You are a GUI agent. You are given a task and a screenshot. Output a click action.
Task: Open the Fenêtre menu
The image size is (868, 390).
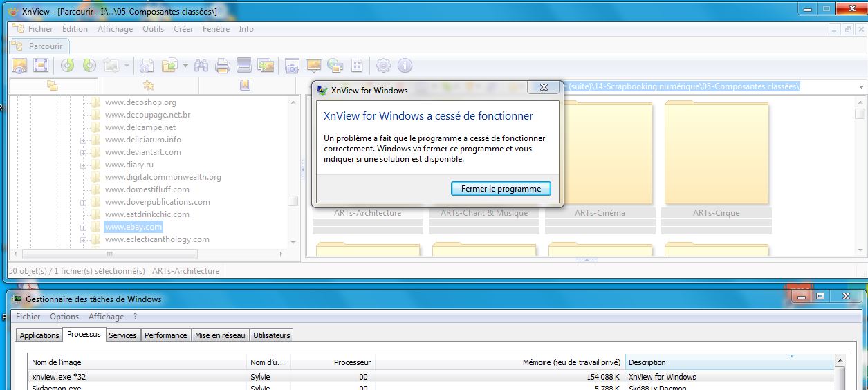[216, 29]
